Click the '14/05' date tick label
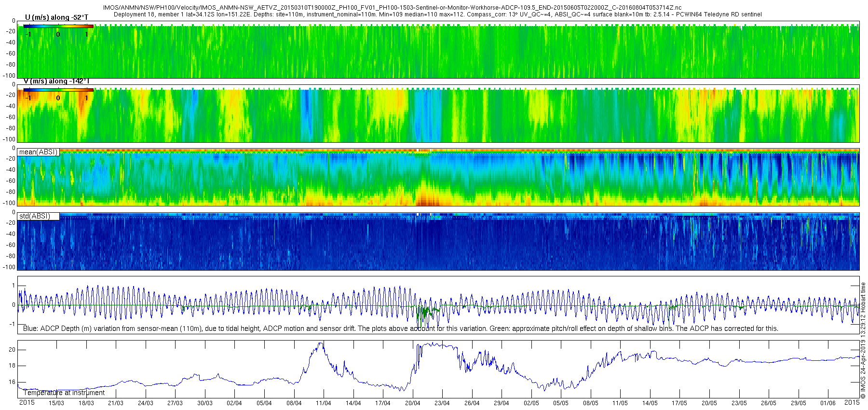Image resolution: width=868 pixels, height=410 pixels. (650, 403)
